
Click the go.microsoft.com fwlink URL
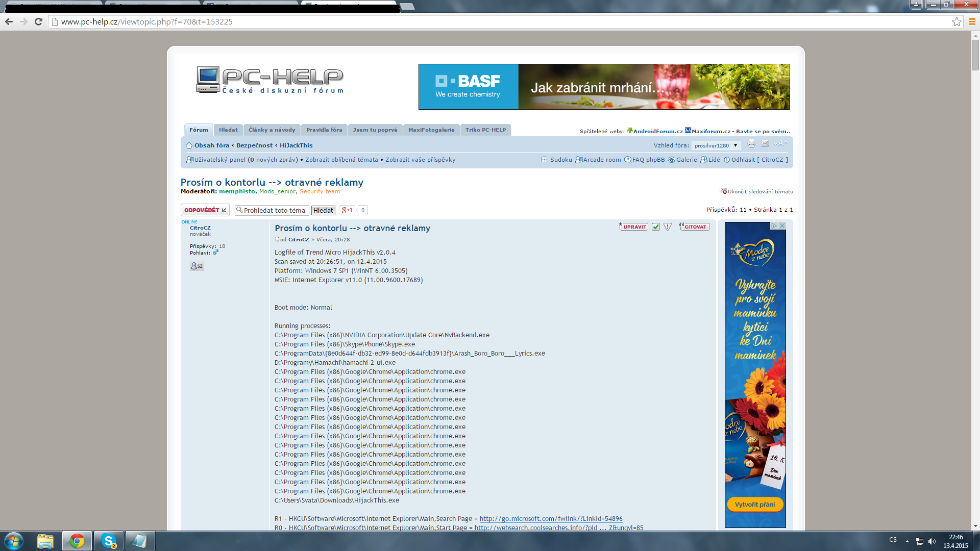[551, 518]
